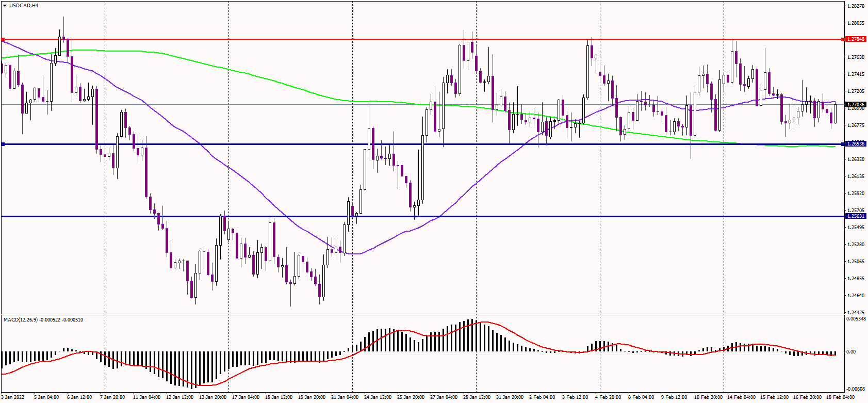Click the 24 Jan 12:00 time label
This screenshot has width=868, height=403.
(378, 397)
